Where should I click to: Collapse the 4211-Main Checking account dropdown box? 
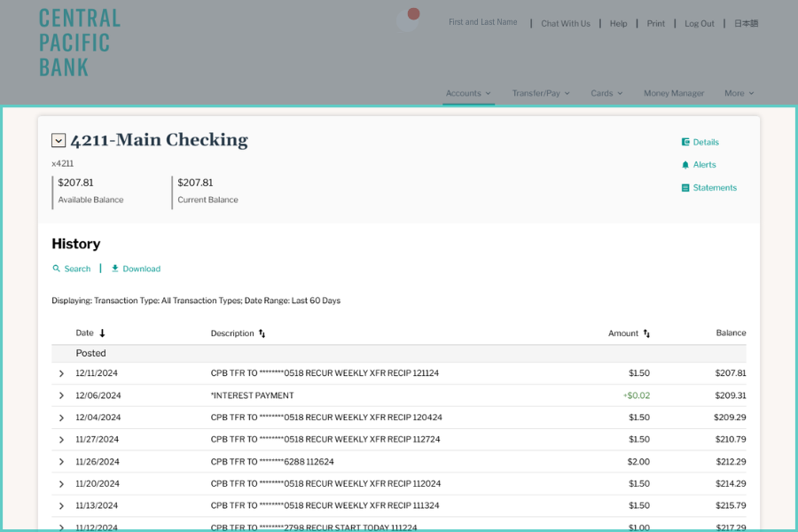coord(59,140)
